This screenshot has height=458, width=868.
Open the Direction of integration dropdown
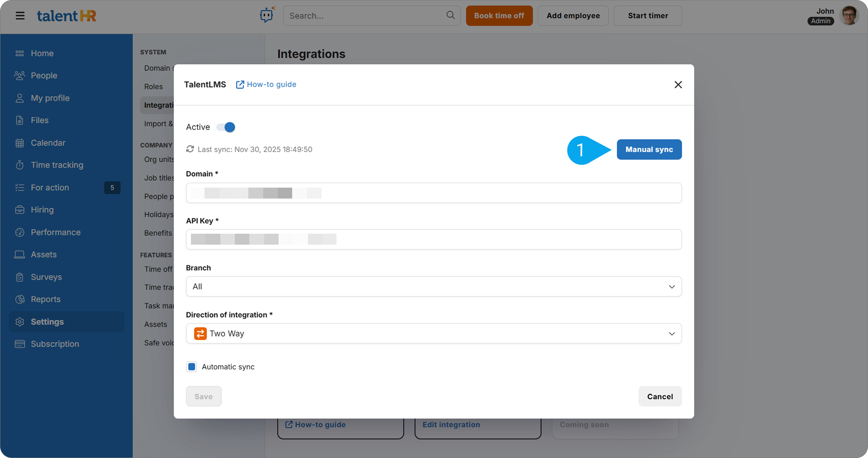coord(434,334)
